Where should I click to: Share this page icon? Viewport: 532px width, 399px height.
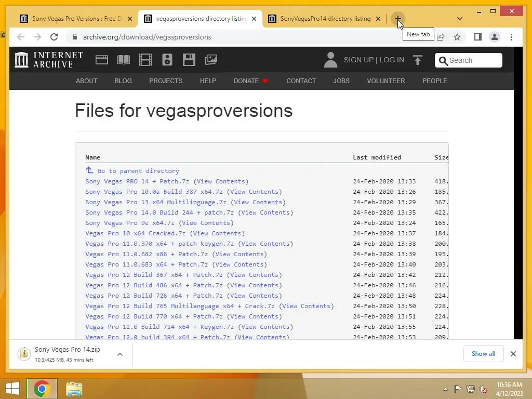441,37
